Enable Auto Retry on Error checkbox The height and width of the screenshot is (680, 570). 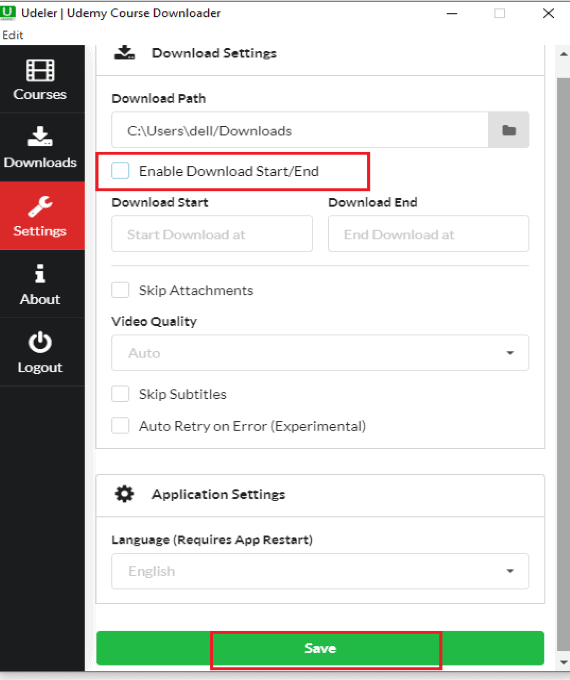pyautogui.click(x=120, y=425)
